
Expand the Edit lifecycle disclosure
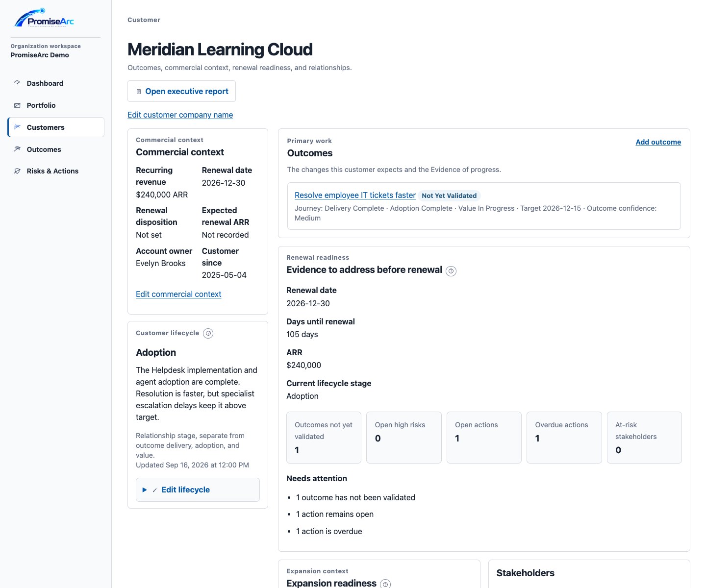click(198, 490)
